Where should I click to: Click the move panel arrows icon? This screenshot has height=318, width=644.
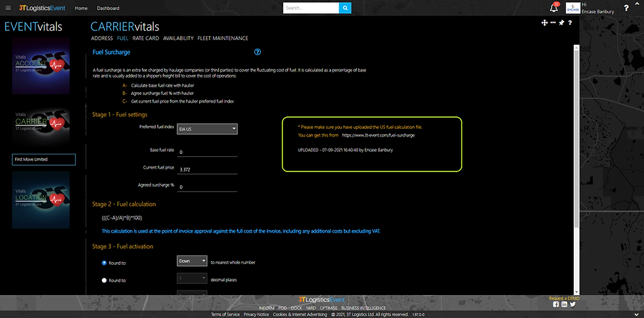(x=544, y=23)
